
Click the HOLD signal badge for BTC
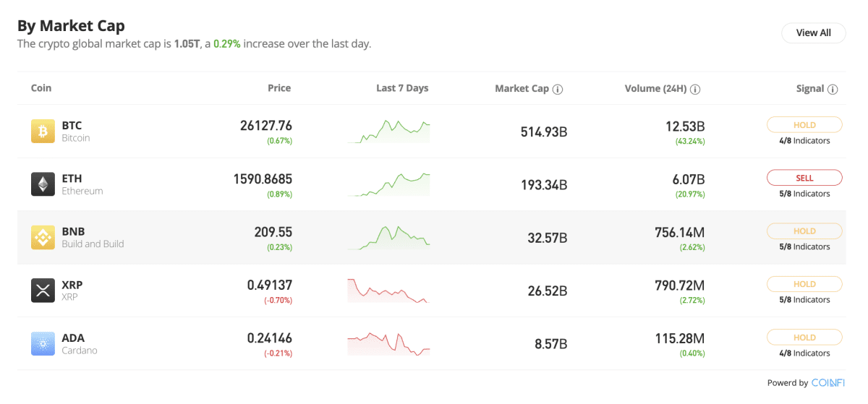[804, 125]
